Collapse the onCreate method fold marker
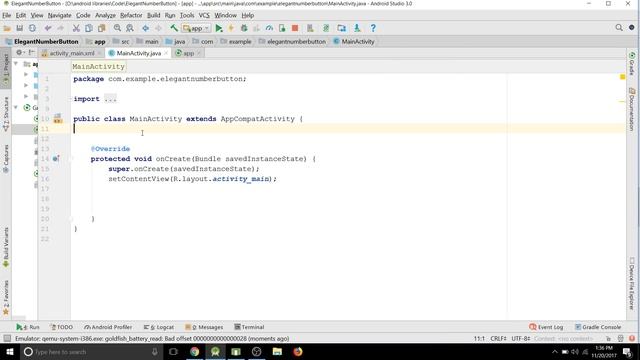The width and height of the screenshot is (640, 360). pos(72,159)
